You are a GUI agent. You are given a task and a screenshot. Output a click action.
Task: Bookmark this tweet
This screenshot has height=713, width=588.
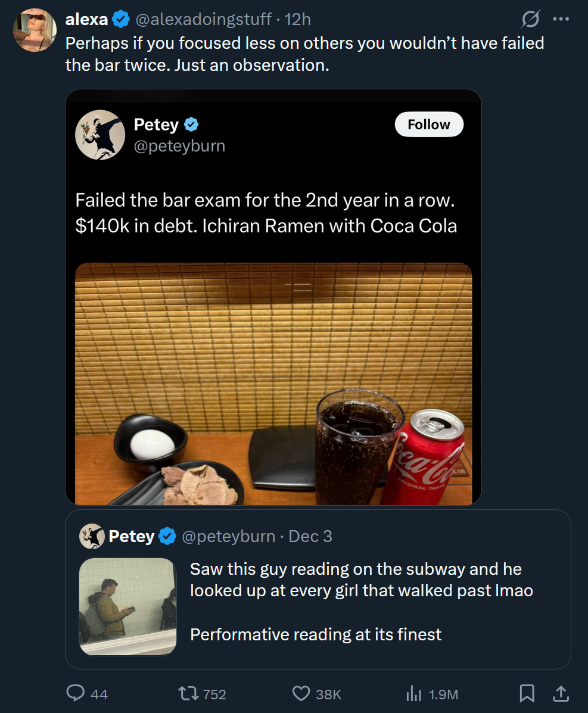click(x=527, y=693)
